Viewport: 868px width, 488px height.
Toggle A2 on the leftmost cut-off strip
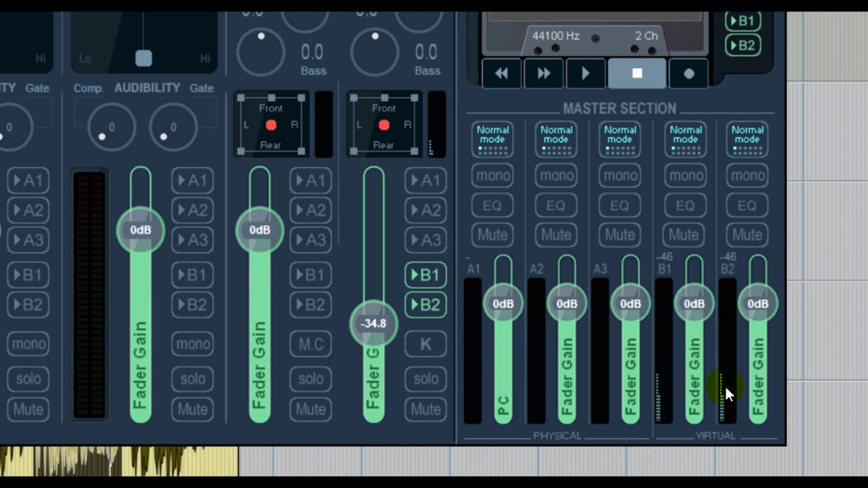click(28, 210)
